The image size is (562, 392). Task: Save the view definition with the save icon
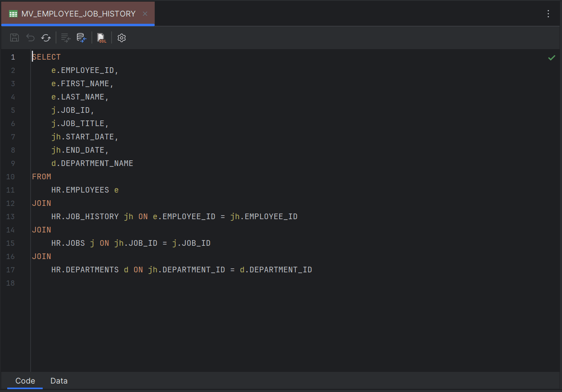pos(14,37)
